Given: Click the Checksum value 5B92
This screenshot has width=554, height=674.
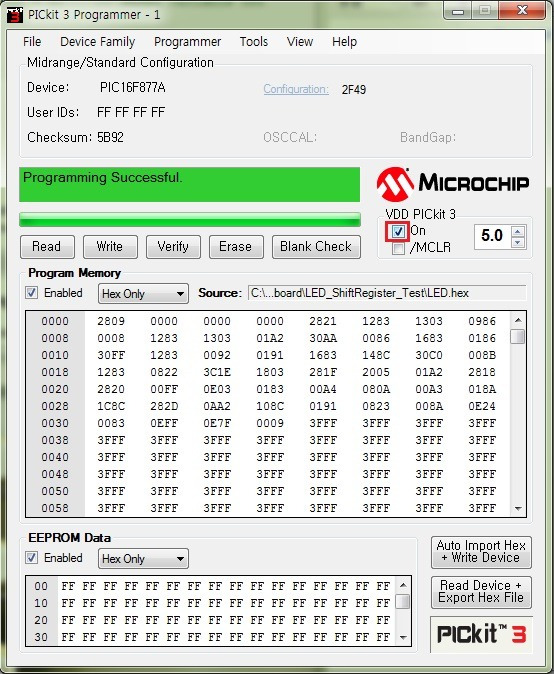Looking at the screenshot, I should click(x=110, y=138).
